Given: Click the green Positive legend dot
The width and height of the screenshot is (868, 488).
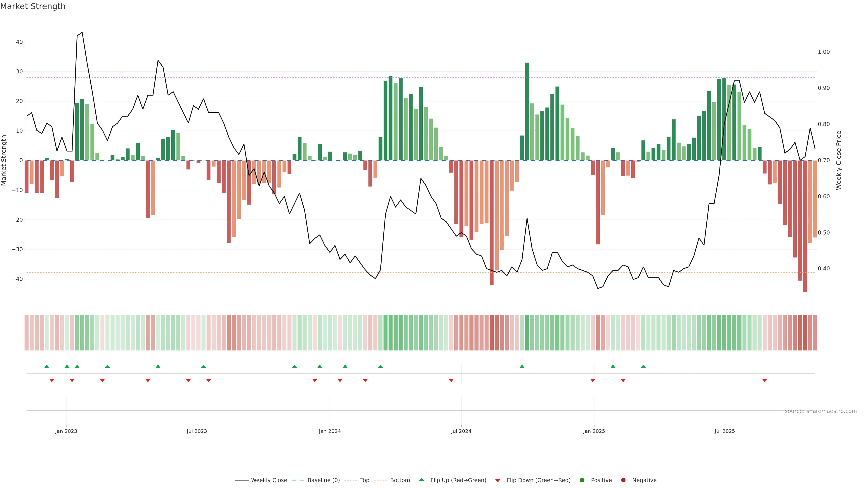Looking at the screenshot, I should [x=582, y=480].
